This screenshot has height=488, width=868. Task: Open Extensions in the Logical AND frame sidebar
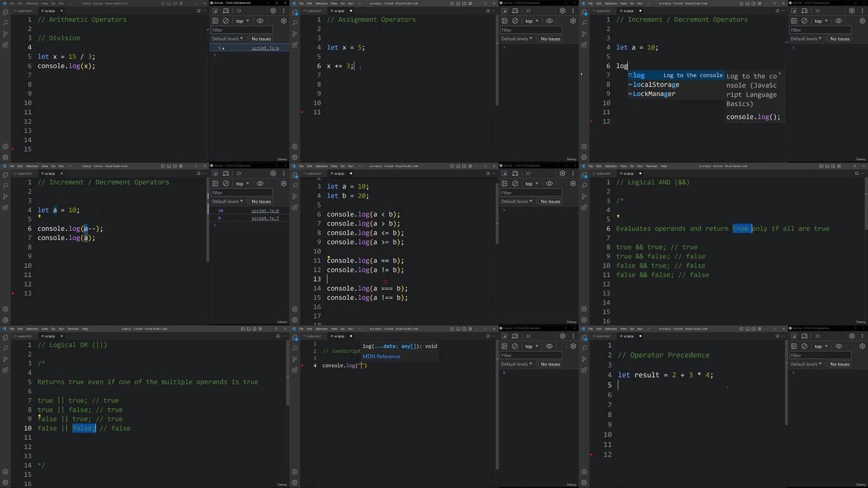[x=584, y=207]
